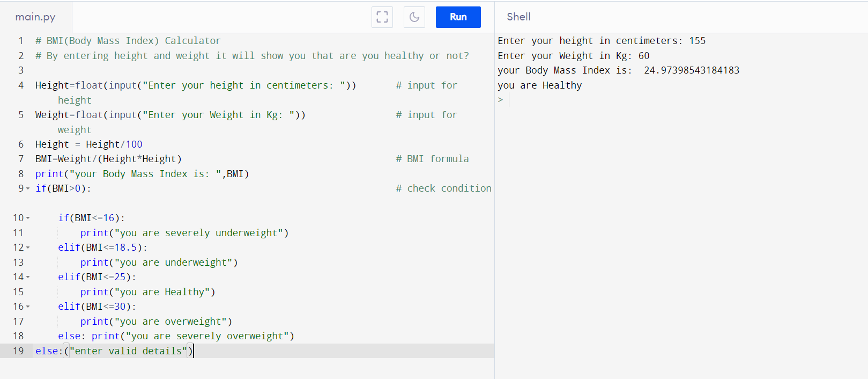Click the BMI=Weight/(Height*Height) expression

click(x=108, y=159)
